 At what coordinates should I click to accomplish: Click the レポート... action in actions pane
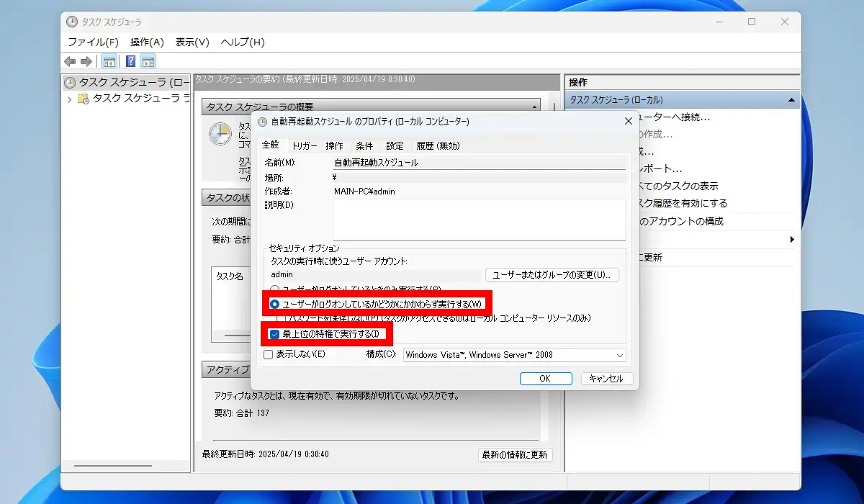coord(660,168)
